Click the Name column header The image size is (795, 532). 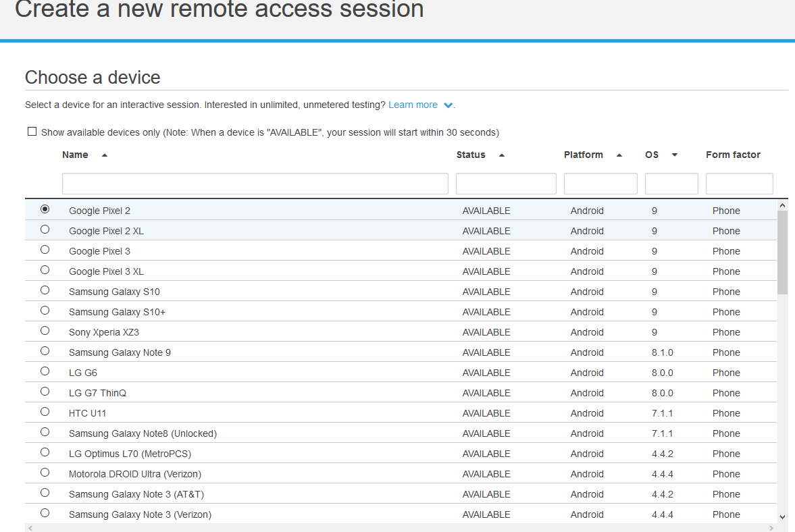75,155
